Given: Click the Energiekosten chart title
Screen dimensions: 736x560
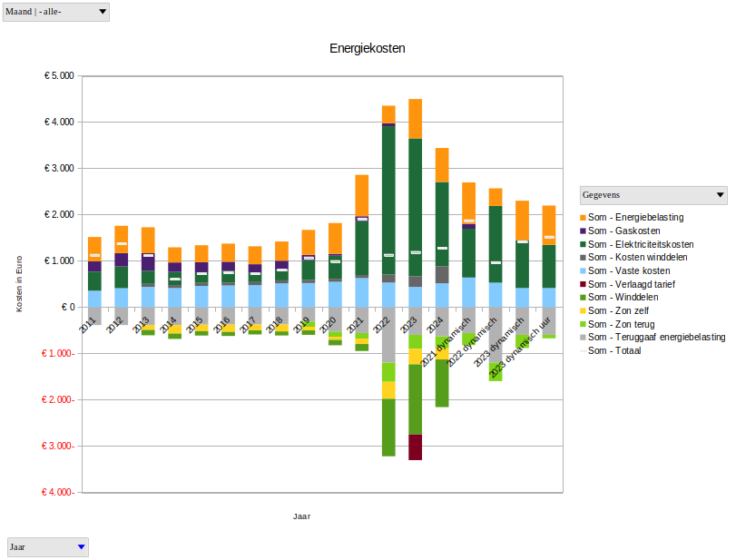Looking at the screenshot, I should pos(367,47).
